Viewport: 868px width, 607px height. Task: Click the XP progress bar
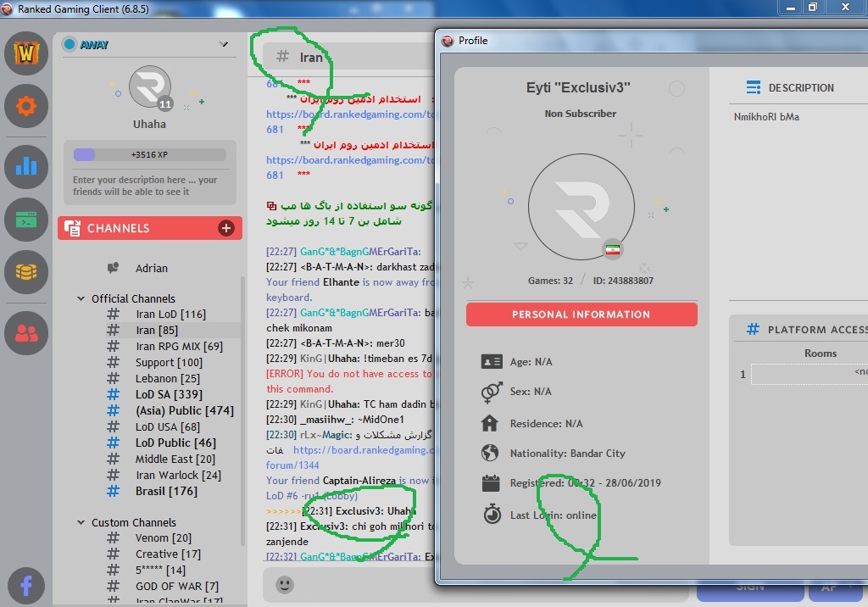149,154
